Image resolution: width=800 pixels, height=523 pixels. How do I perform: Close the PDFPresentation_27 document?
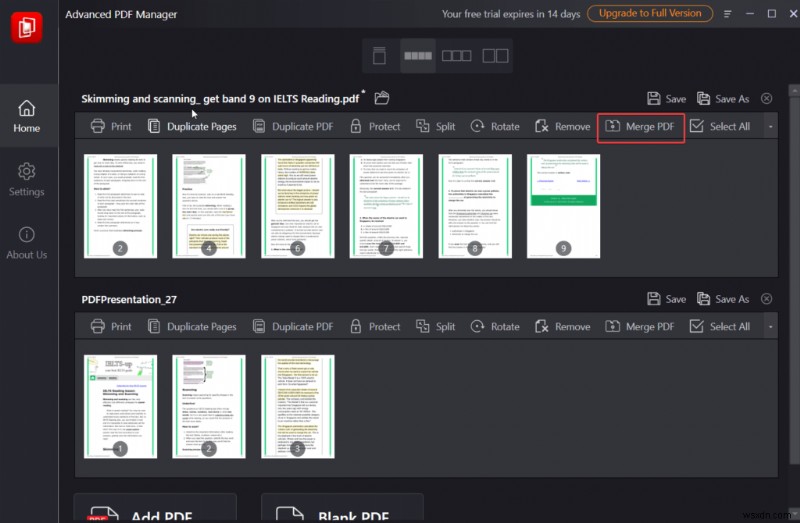[766, 298]
